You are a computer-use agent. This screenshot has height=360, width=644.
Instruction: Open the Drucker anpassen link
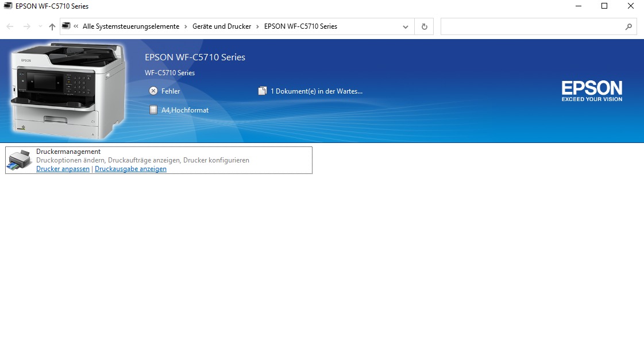(x=63, y=169)
